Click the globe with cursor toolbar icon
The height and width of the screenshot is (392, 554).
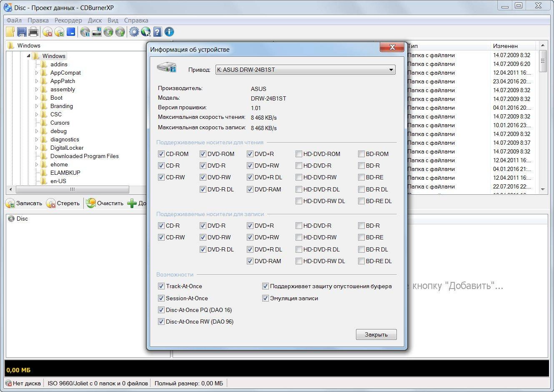coord(145,32)
